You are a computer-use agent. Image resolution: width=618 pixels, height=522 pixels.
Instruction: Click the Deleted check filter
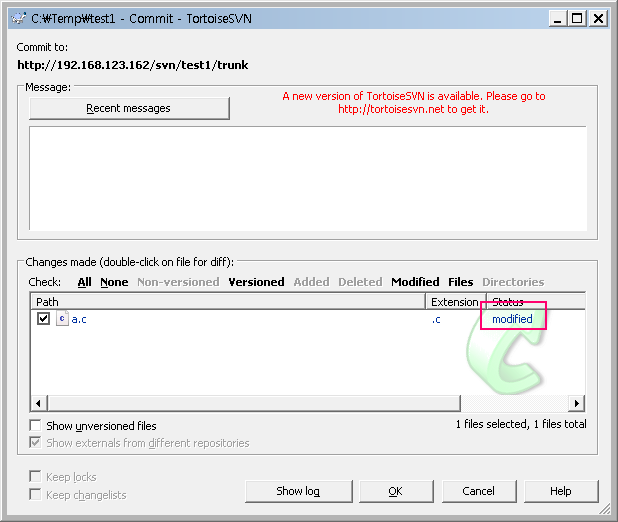pyautogui.click(x=360, y=282)
